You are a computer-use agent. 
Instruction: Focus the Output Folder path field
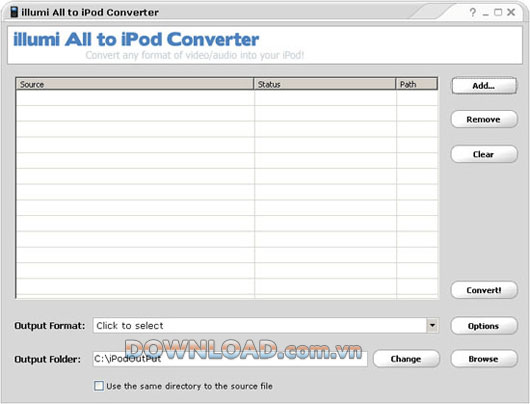230,359
